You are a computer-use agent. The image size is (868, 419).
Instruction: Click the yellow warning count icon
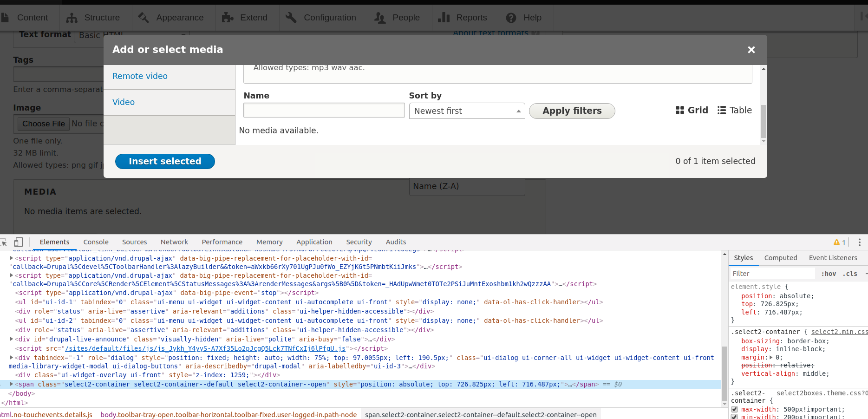[839, 242]
